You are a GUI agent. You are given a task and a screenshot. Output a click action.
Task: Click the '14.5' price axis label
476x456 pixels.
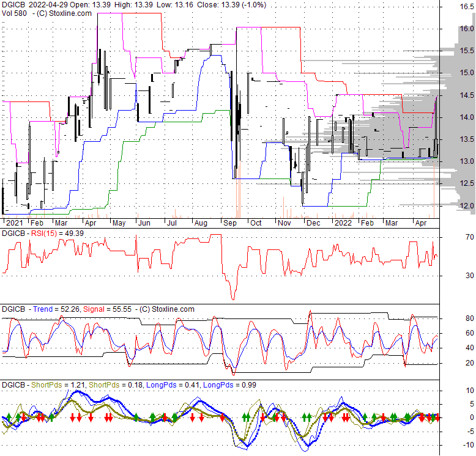pos(466,95)
